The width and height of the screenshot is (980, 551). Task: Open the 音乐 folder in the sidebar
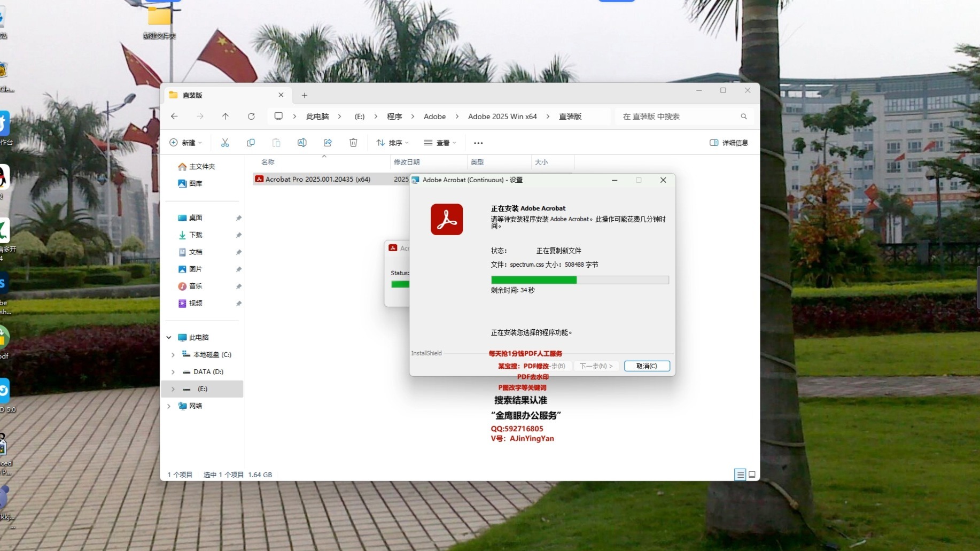(x=196, y=286)
